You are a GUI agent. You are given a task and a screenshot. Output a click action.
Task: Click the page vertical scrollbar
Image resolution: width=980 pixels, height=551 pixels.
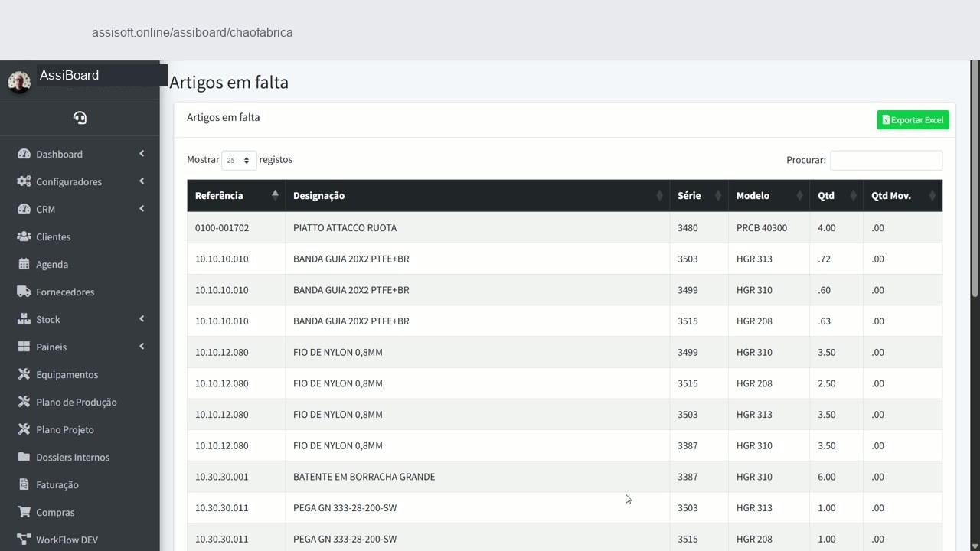pyautogui.click(x=975, y=180)
